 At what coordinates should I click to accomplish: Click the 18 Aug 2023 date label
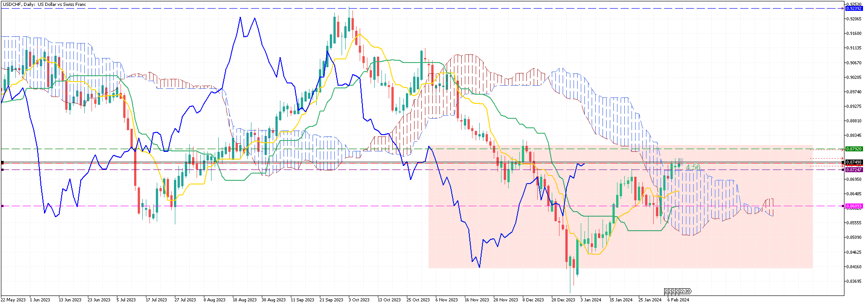pyautogui.click(x=245, y=300)
